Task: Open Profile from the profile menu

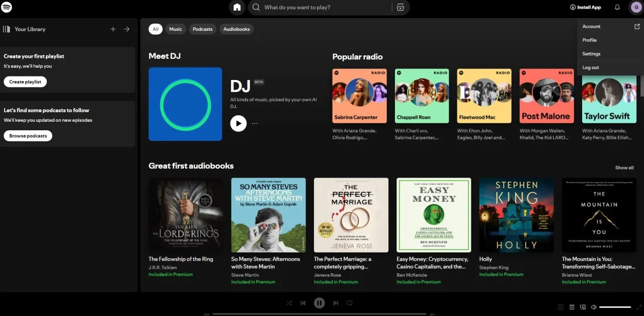Action: (x=610, y=40)
